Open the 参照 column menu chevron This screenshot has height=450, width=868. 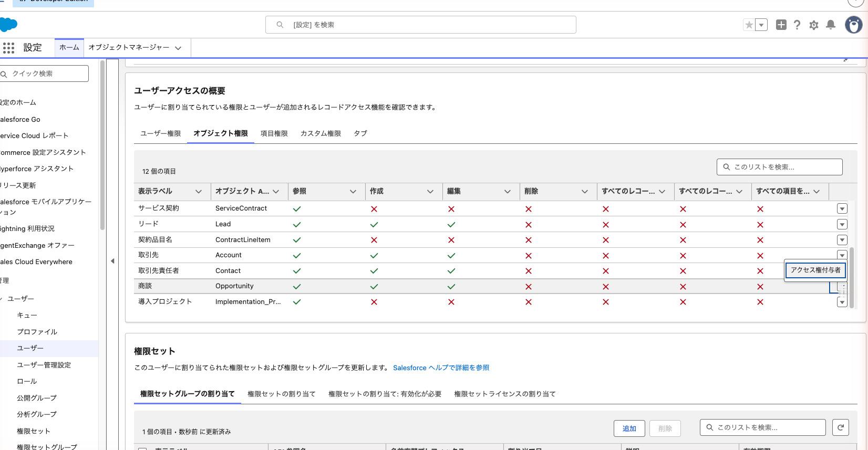[x=353, y=192]
